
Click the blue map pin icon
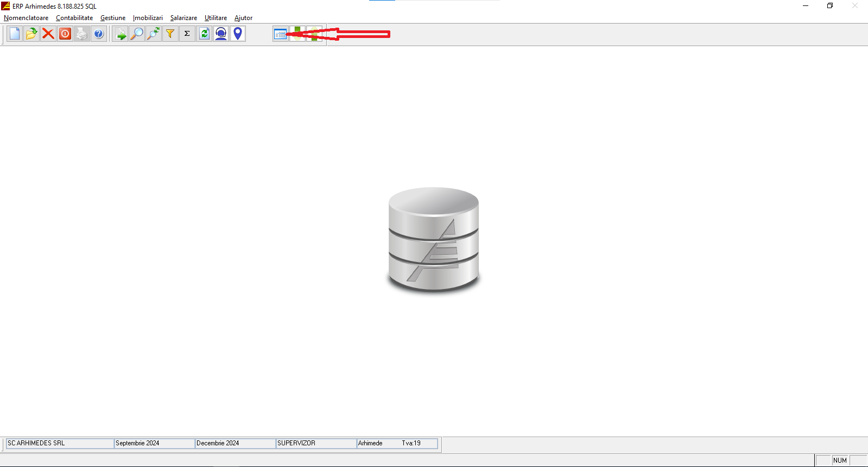pyautogui.click(x=238, y=34)
